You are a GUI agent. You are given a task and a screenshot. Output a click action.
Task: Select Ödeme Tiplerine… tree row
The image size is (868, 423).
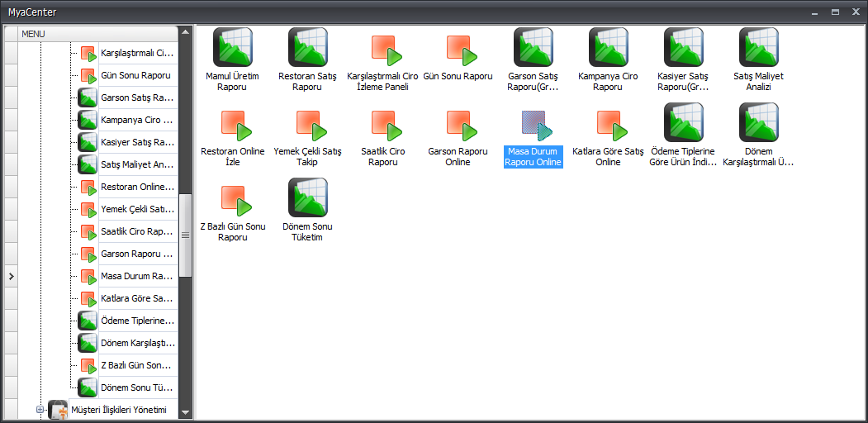(x=138, y=321)
